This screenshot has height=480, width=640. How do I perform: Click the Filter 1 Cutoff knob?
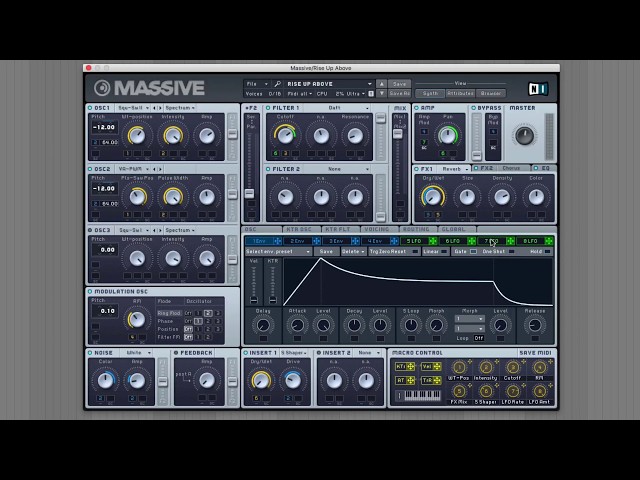(285, 136)
